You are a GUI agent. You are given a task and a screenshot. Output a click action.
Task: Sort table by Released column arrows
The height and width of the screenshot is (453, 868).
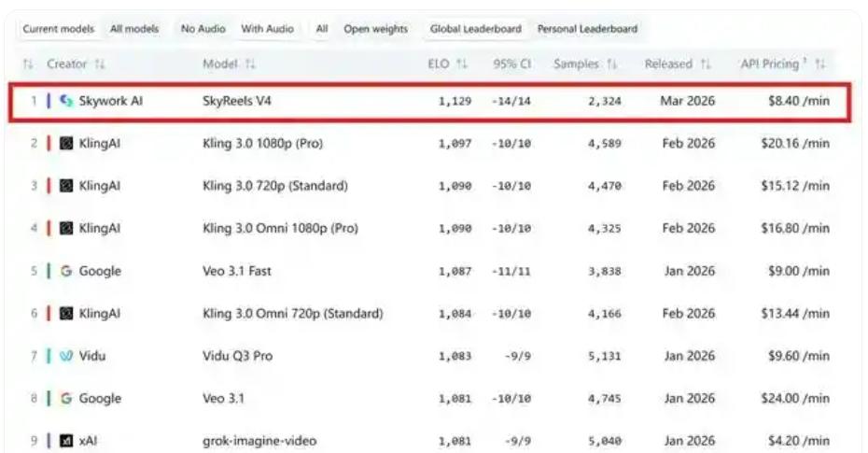(x=706, y=64)
